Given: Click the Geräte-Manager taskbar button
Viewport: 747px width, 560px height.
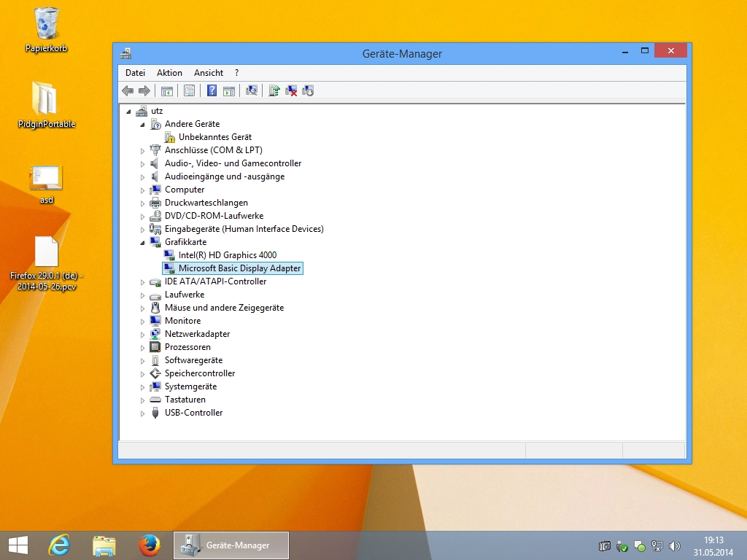Looking at the screenshot, I should (231, 545).
